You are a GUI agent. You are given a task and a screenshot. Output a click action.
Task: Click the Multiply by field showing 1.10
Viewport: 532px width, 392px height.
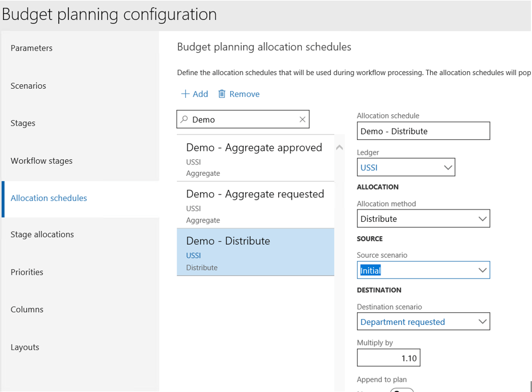click(388, 357)
